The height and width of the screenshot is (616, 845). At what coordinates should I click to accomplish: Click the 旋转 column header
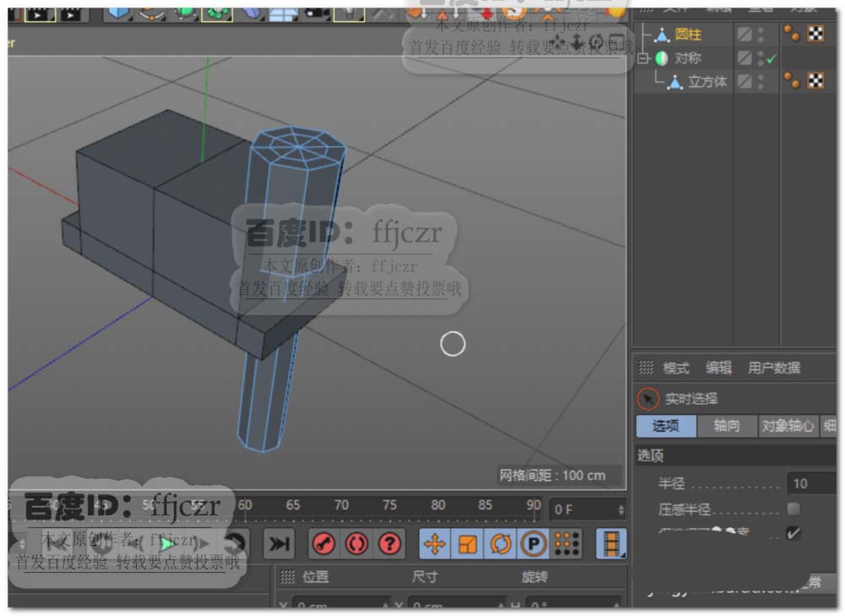535,576
